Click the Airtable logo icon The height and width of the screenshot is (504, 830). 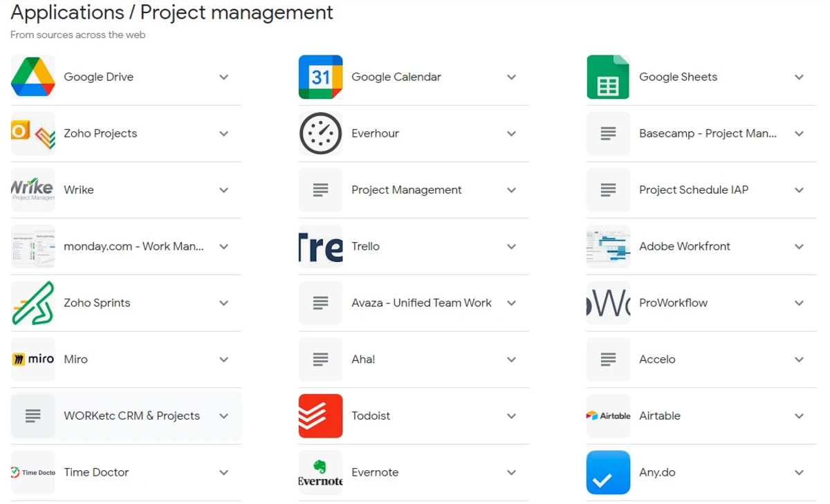(x=608, y=416)
